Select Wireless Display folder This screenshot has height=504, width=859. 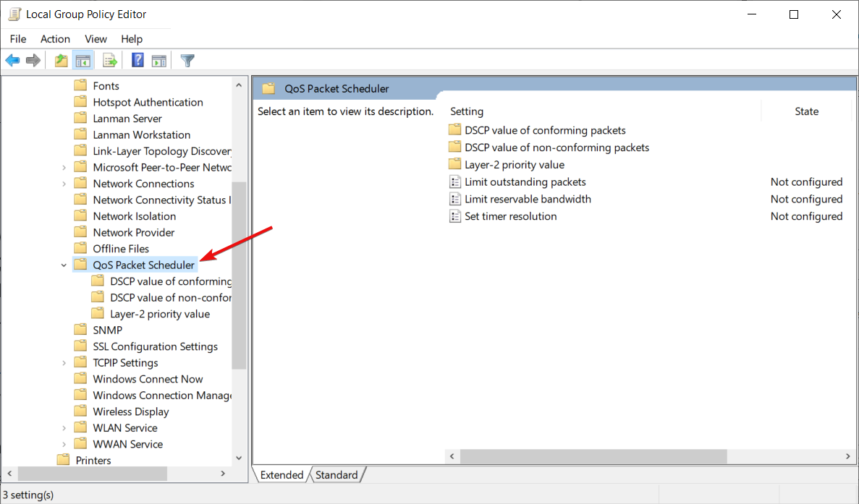[x=131, y=411]
